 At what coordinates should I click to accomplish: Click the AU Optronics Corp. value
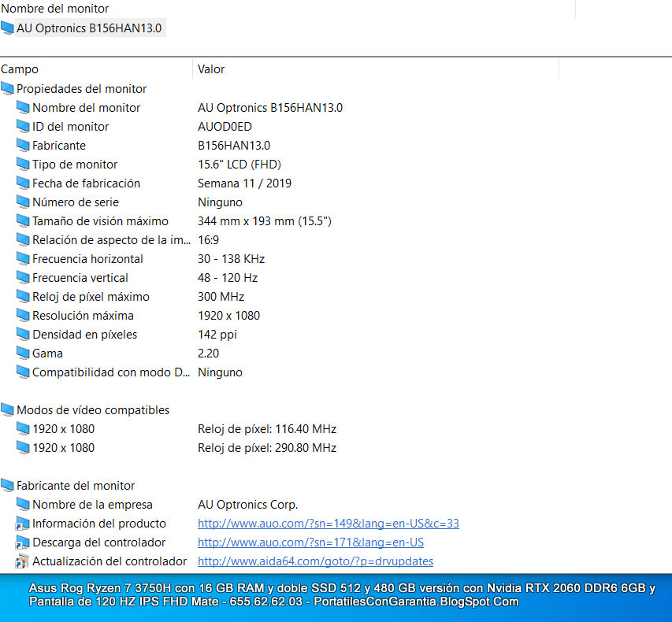(247, 504)
